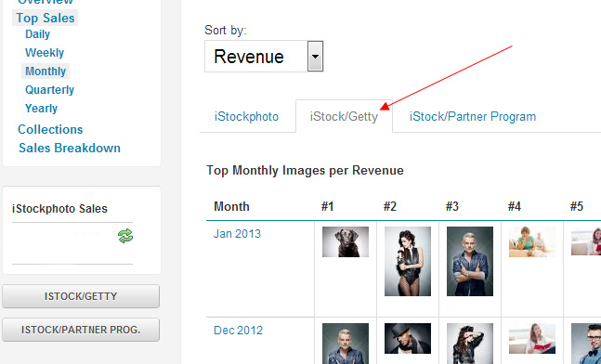This screenshot has height=364, width=601.
Task: Click the ISTOCK/GETTY button
Action: [x=81, y=296]
